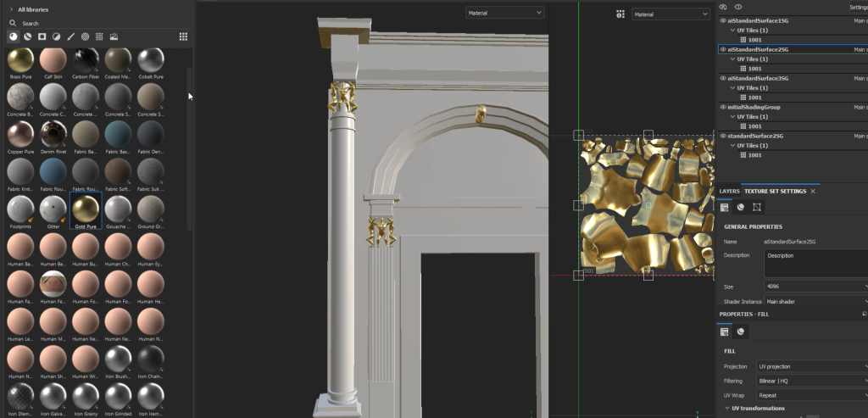
Task: Click the environment maps filter icon
Action: pos(114,36)
